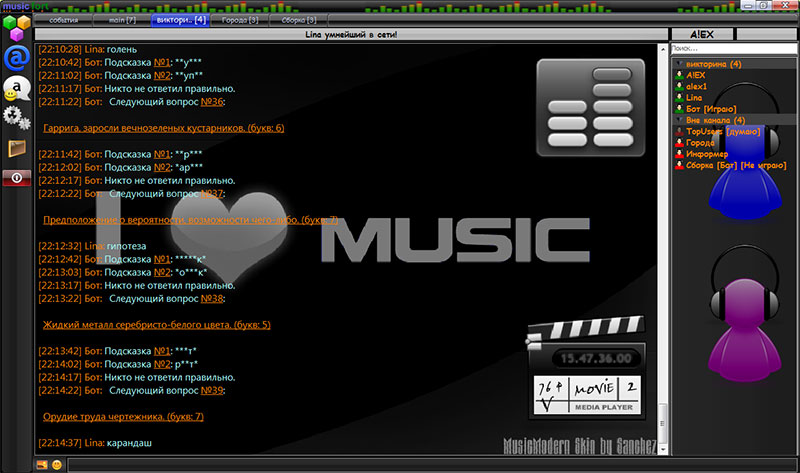Viewport: 800px width, 473px height.
Task: Switch to the main [7] tab
Action: click(119, 19)
